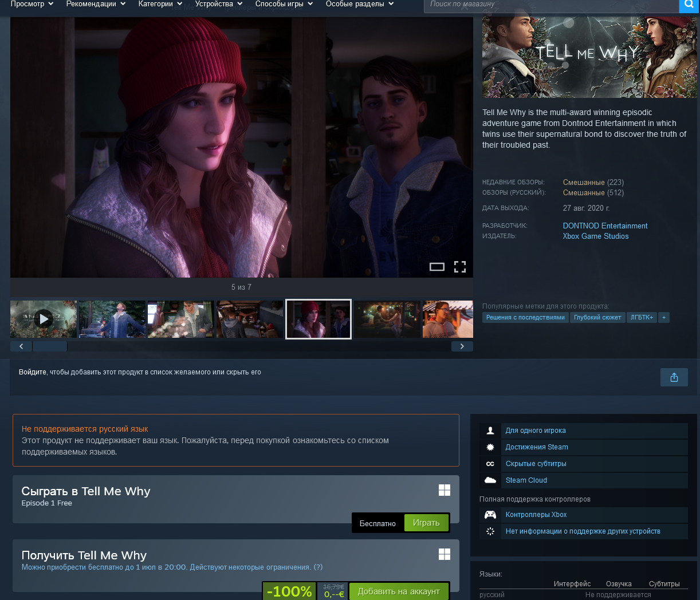
Task: Select the fourth screenshot thumbnail
Action: 250,319
